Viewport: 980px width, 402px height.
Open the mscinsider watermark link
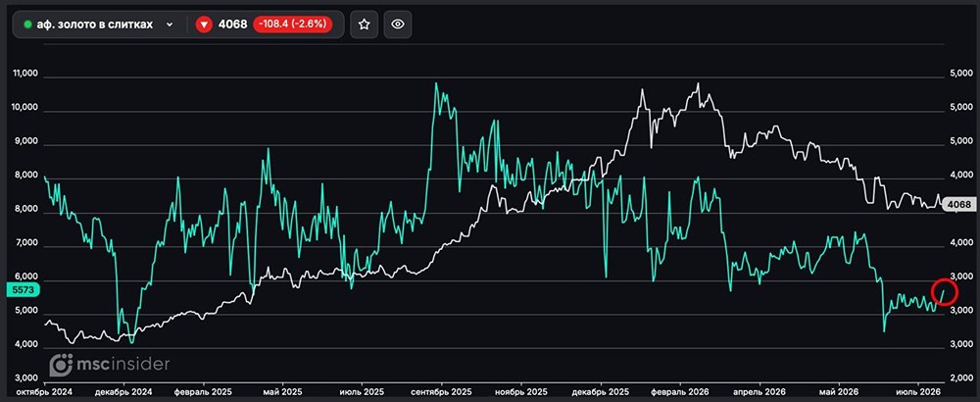(110, 365)
